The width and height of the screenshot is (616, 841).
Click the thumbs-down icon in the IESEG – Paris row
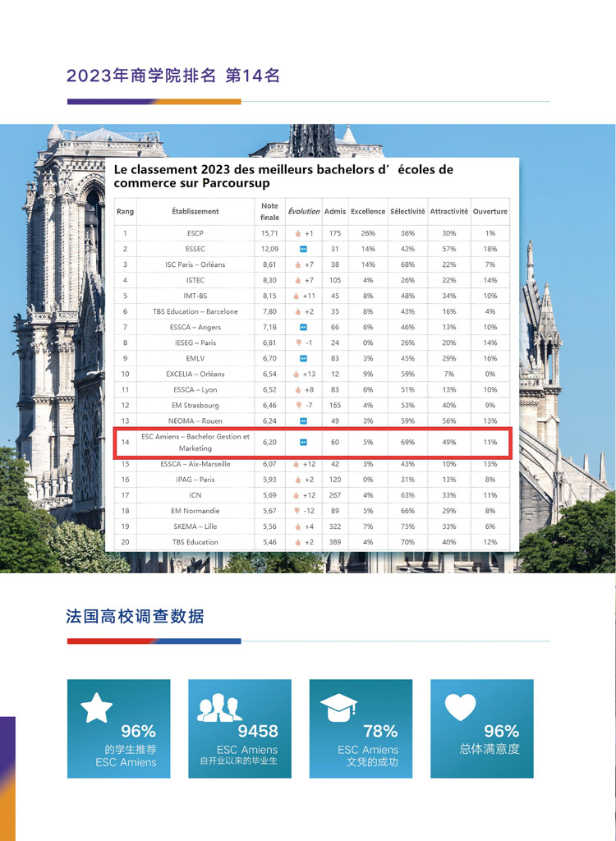(x=299, y=342)
